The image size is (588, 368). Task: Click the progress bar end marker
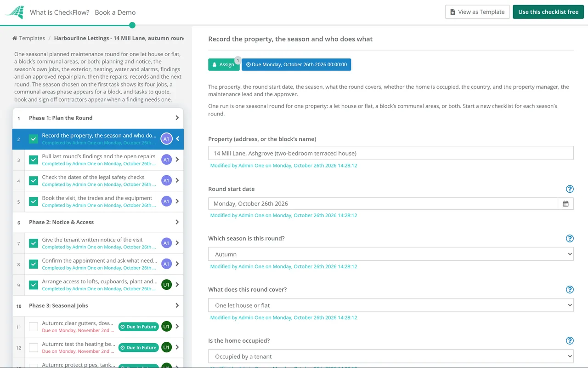coord(132,25)
